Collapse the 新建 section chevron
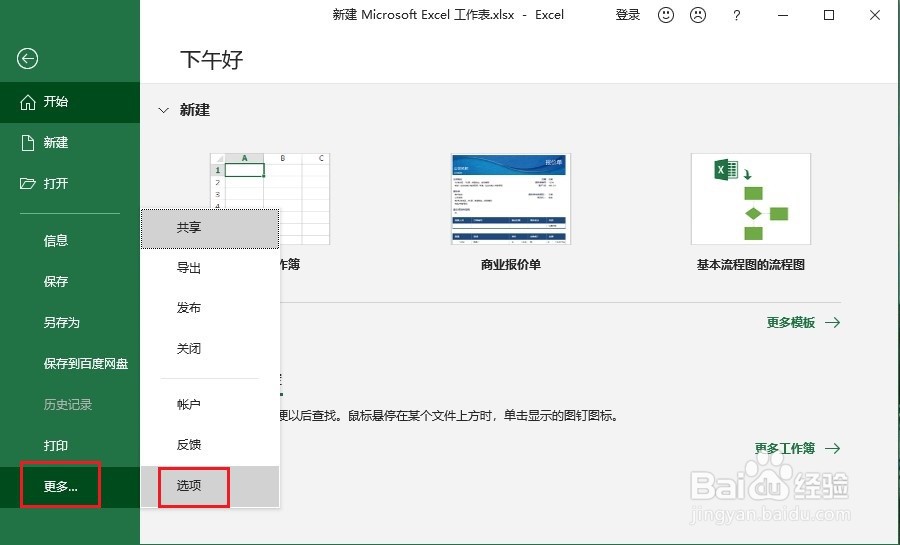Viewport: 900px width, 545px height. (x=164, y=110)
